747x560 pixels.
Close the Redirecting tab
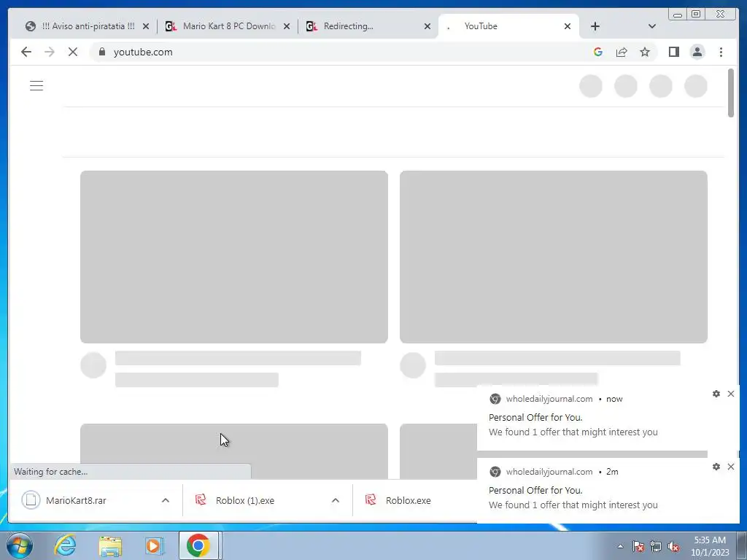(x=427, y=26)
